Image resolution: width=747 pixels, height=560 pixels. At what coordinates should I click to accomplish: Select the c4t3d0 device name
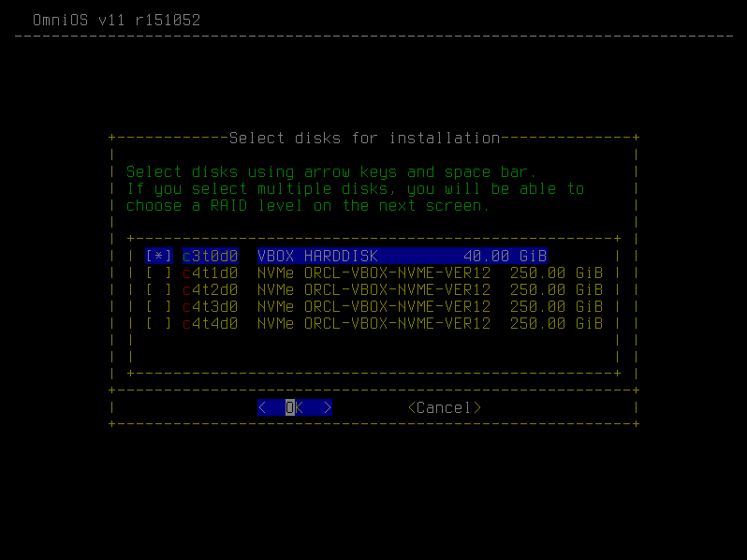pyautogui.click(x=210, y=306)
